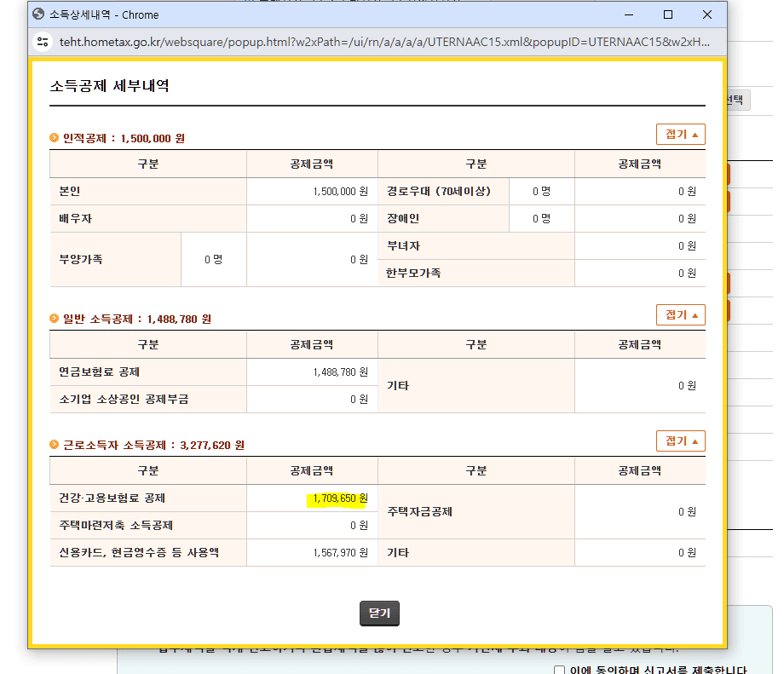Collapse the 일반 소득공제 section with 접기
The image size is (784, 674).
(680, 315)
